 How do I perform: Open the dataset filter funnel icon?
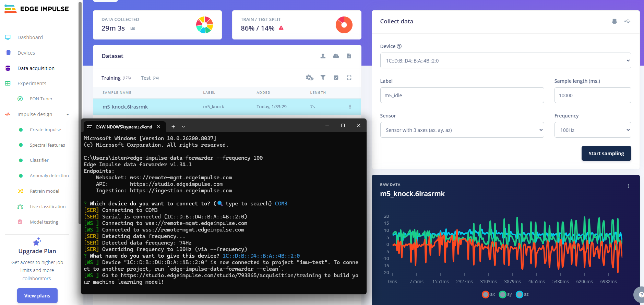(x=323, y=78)
